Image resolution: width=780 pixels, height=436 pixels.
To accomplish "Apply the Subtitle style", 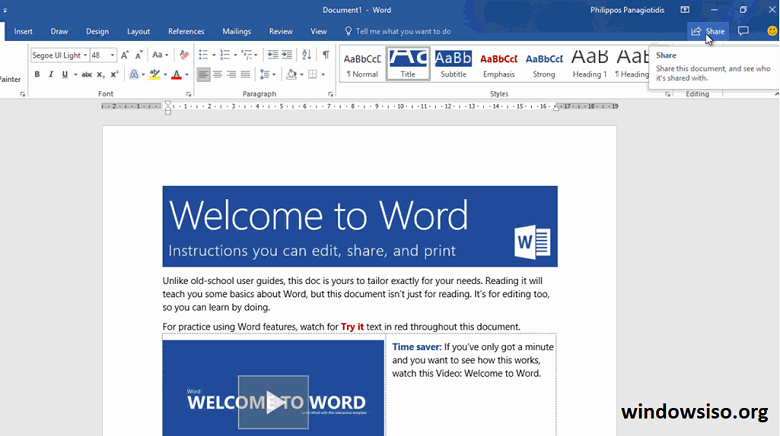I will click(x=453, y=64).
